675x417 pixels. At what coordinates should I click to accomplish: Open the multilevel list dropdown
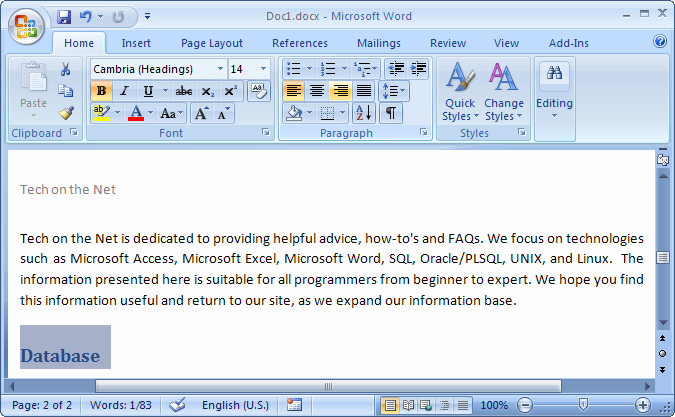[x=365, y=68]
